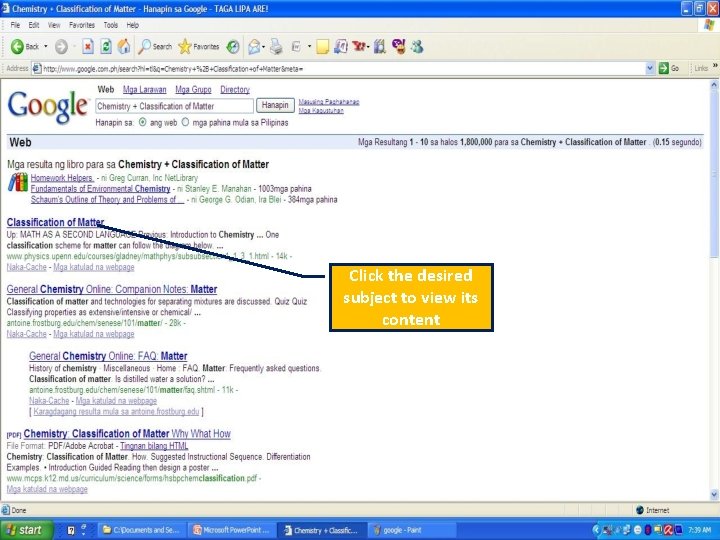Open the 'Tingnan bilang HTML' link
Image resolution: width=720 pixels, height=540 pixels.
click(x=154, y=446)
